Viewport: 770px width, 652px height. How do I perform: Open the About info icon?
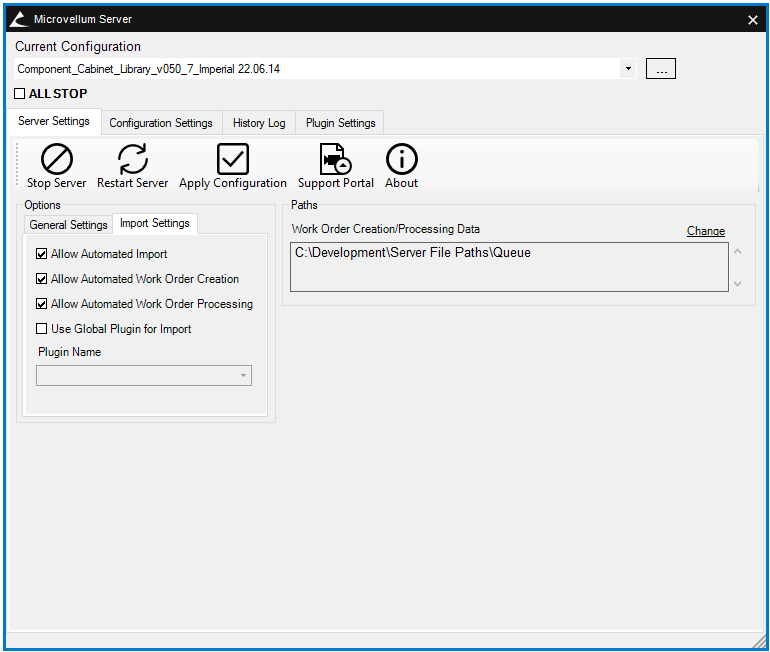[x=401, y=160]
